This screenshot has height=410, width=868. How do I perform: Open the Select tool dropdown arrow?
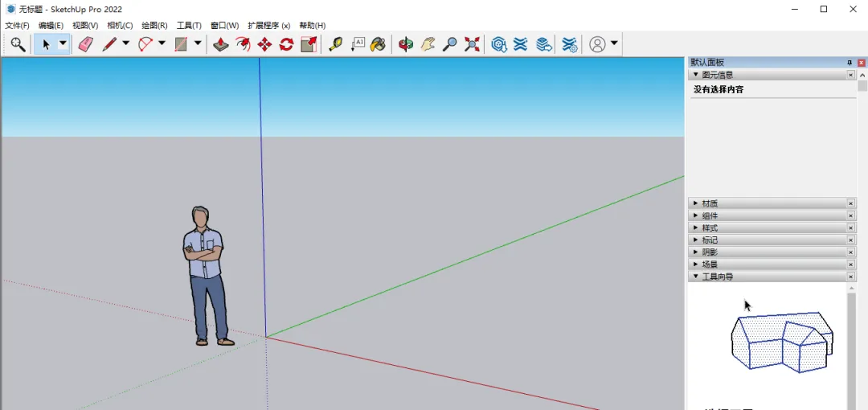tap(63, 43)
